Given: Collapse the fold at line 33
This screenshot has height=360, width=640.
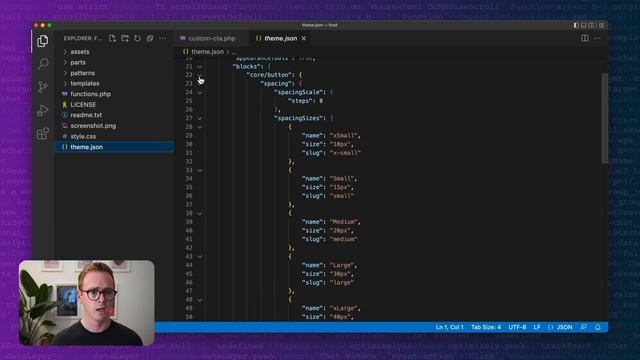Looking at the screenshot, I should (x=200, y=170).
